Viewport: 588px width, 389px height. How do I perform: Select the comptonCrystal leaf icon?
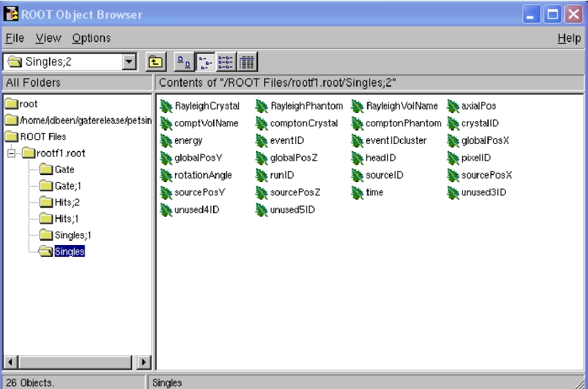click(261, 123)
